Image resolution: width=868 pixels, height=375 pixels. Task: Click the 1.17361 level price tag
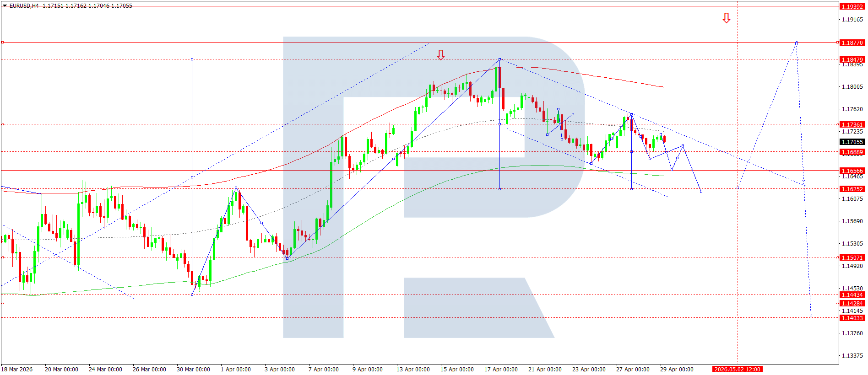pyautogui.click(x=852, y=124)
